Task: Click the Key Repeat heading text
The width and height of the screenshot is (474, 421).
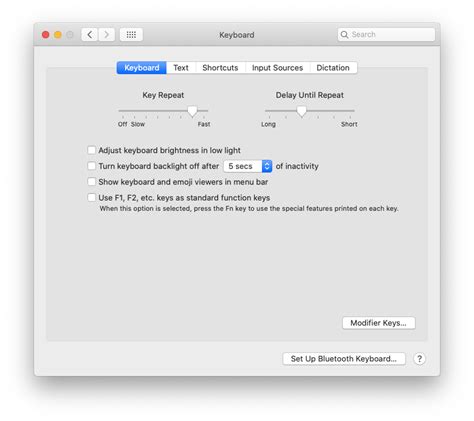Action: pos(163,95)
